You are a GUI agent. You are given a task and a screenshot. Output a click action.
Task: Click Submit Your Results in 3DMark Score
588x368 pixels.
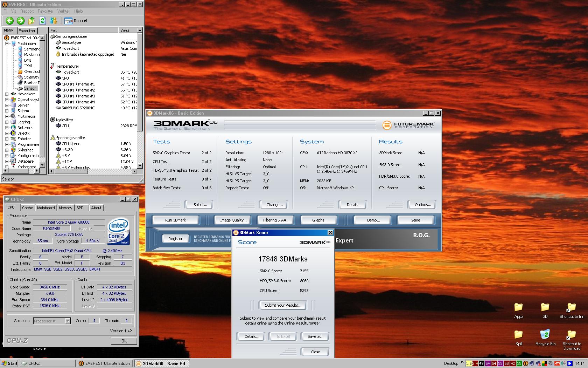[x=283, y=305]
